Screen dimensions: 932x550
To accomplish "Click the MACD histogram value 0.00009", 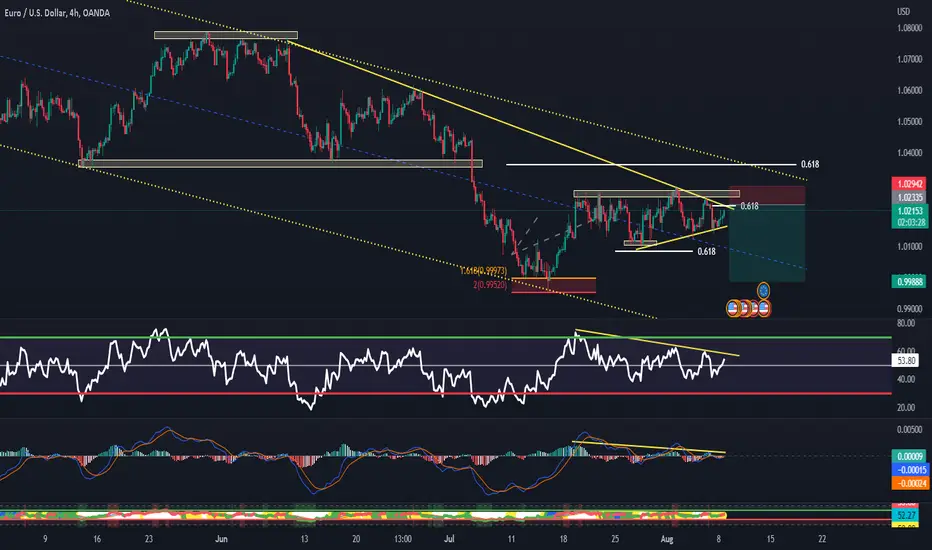I will click(909, 456).
